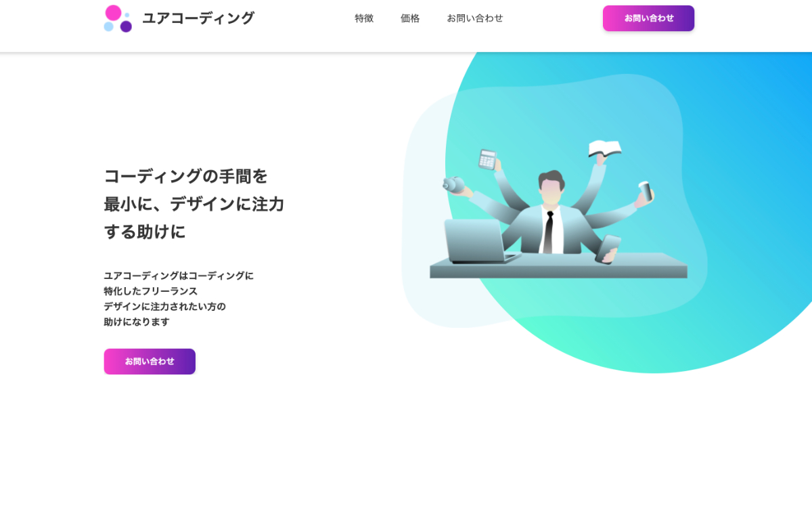Click the open book held up high
The image size is (812, 514).
coord(605,148)
